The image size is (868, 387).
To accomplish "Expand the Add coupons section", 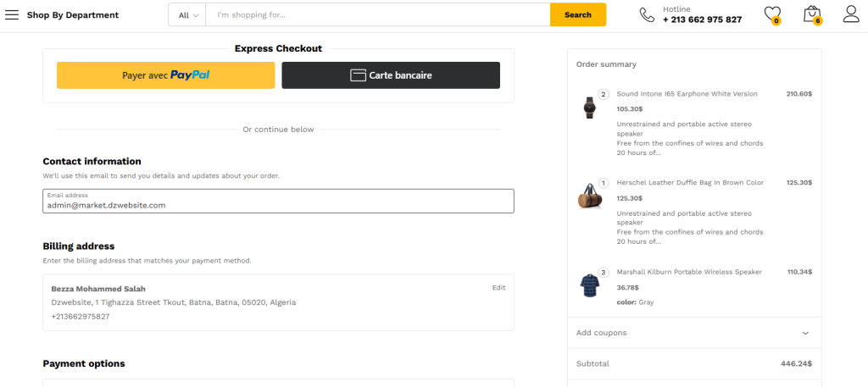I will (x=693, y=333).
